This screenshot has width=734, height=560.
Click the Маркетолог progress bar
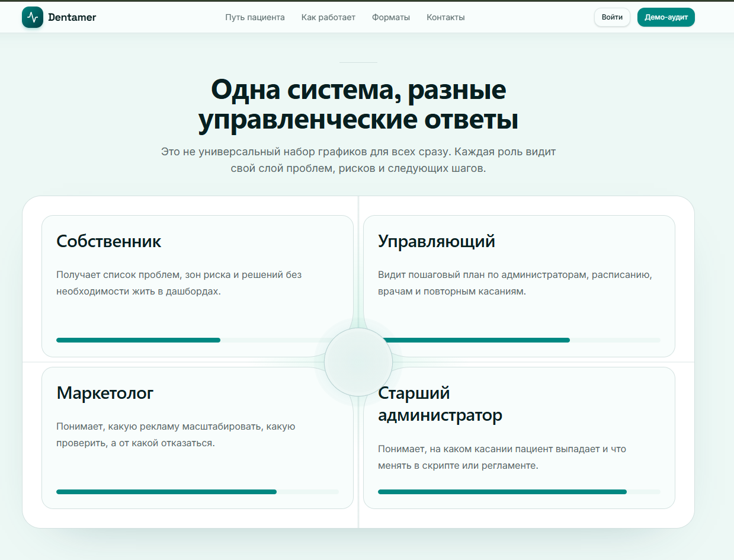point(197,492)
